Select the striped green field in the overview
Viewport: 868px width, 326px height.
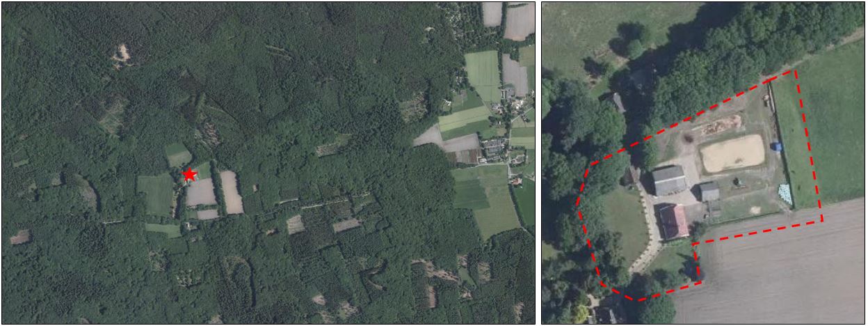tap(483, 76)
